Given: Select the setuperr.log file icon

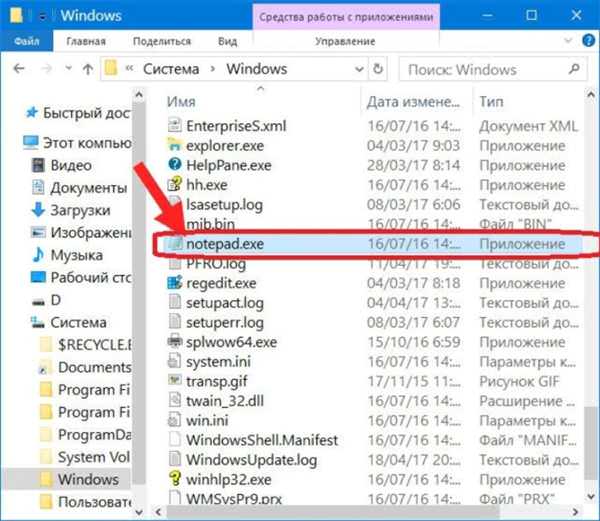Looking at the screenshot, I should (x=175, y=321).
